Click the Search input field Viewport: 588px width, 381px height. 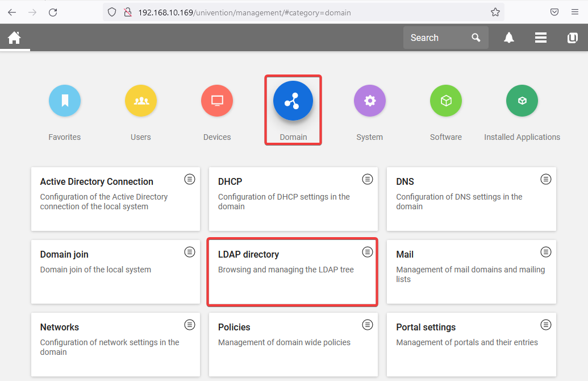437,38
